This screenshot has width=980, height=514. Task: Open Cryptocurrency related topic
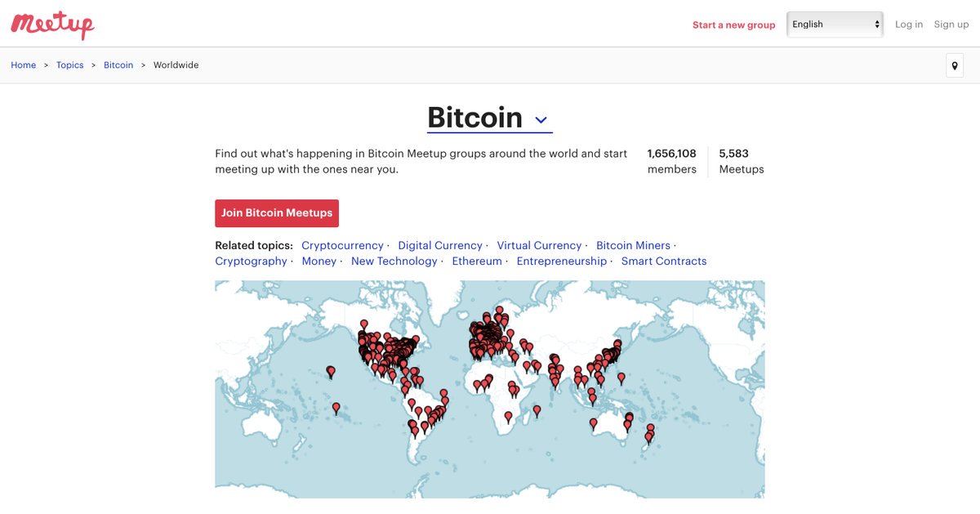(x=342, y=245)
